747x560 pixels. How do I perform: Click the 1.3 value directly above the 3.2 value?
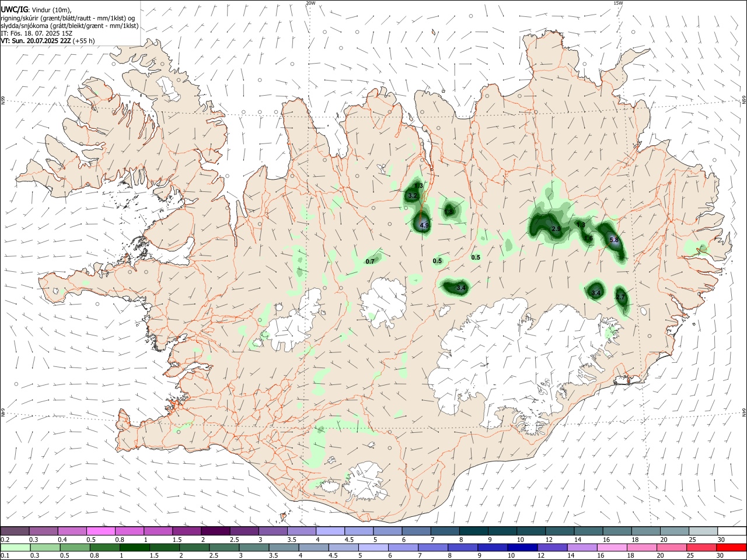point(418,185)
